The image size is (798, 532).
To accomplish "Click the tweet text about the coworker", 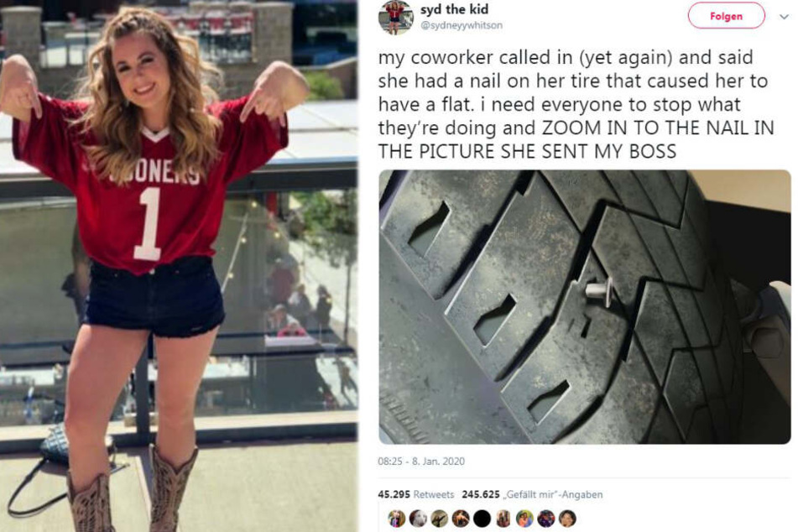I will [x=576, y=104].
